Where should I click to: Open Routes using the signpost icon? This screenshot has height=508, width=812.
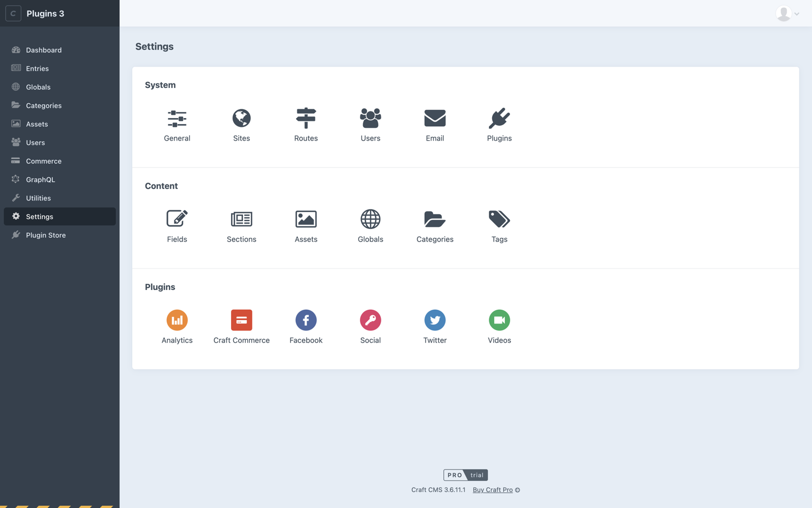306,119
